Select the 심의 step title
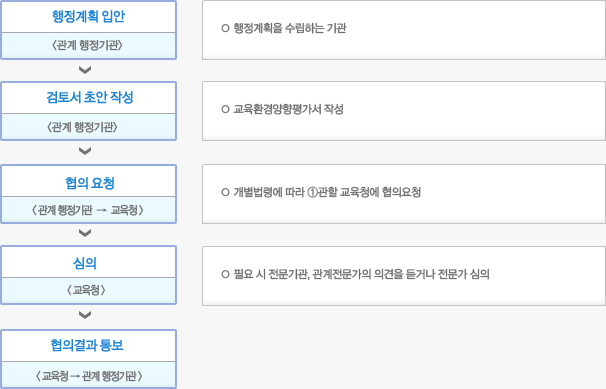The image size is (606, 389). click(85, 263)
